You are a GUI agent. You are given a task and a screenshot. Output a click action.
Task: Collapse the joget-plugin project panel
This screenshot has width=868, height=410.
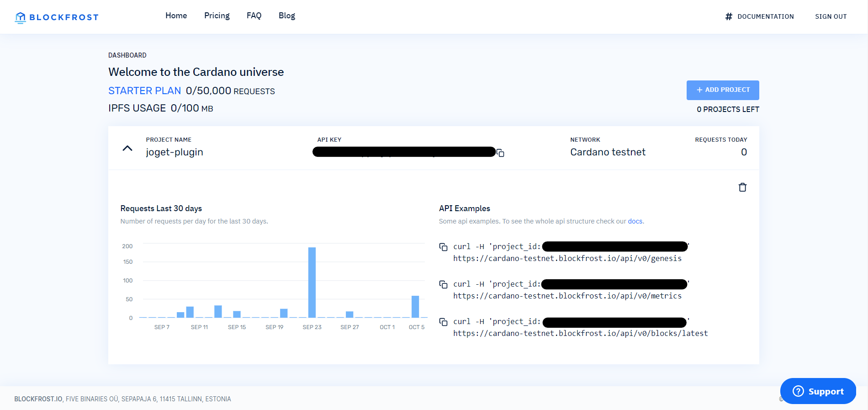click(127, 149)
